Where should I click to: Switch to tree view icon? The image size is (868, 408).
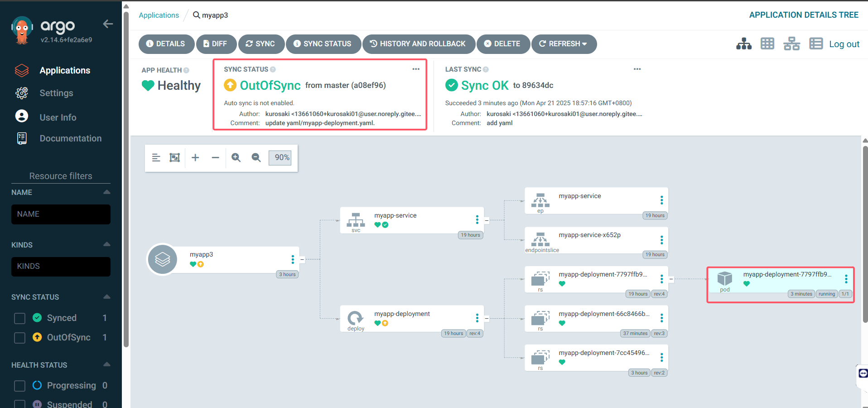(x=744, y=44)
